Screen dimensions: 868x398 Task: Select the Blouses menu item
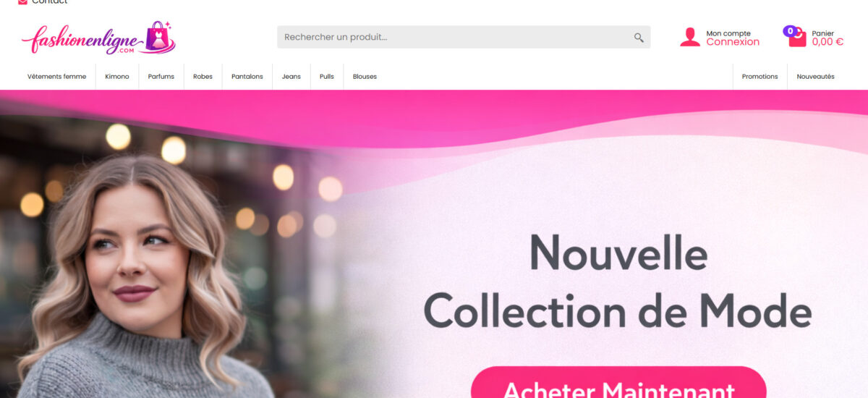click(x=365, y=77)
